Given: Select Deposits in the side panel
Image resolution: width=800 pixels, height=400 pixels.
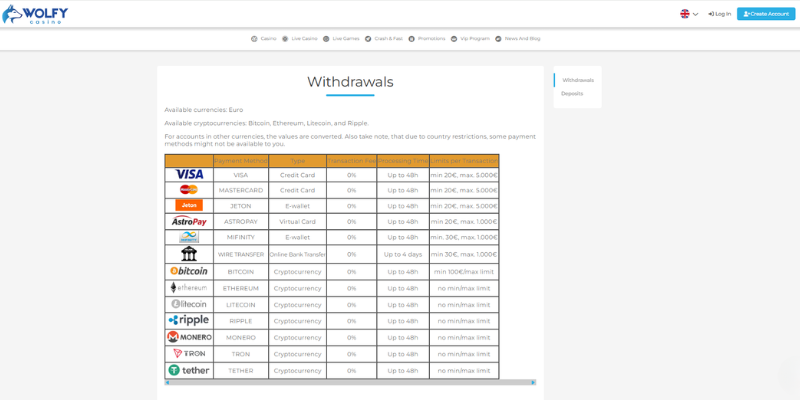Looking at the screenshot, I should pyautogui.click(x=572, y=93).
